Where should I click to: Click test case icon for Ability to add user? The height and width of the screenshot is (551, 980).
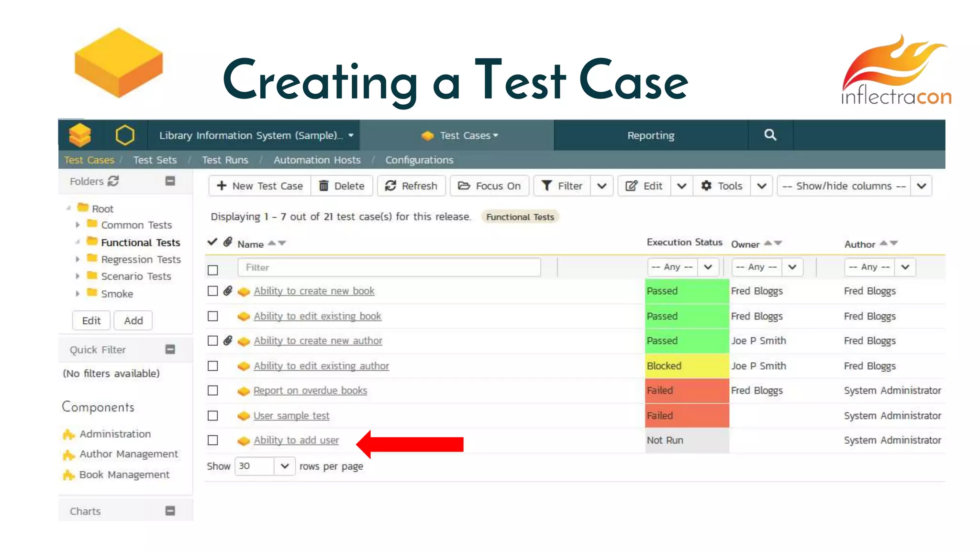(x=244, y=441)
